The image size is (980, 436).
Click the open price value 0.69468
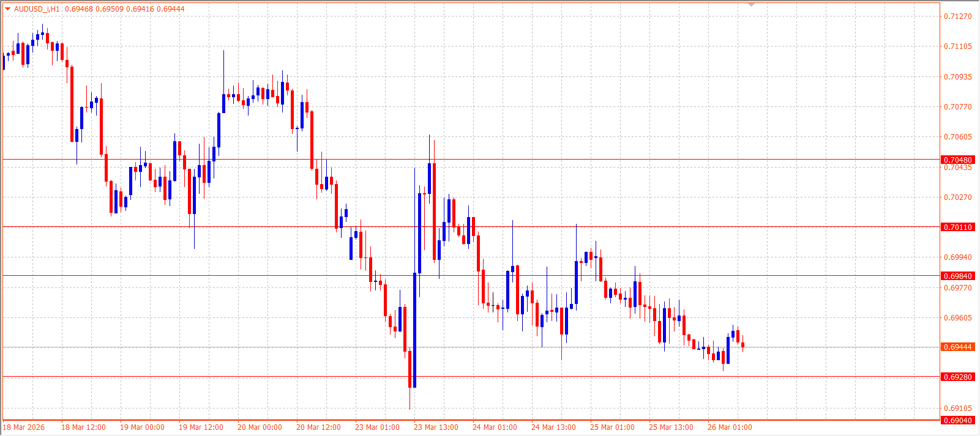click(79, 9)
